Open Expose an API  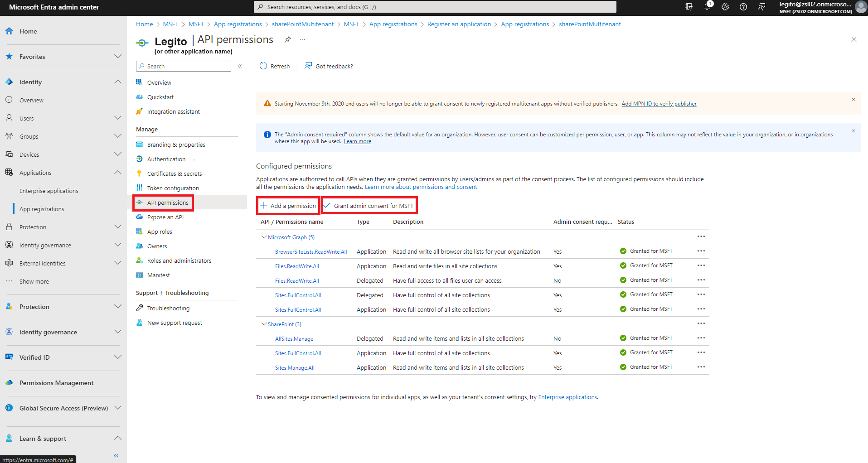(x=165, y=217)
